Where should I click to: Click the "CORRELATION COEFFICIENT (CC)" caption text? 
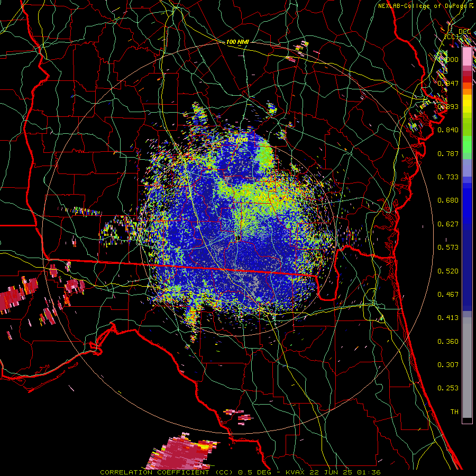167,472
